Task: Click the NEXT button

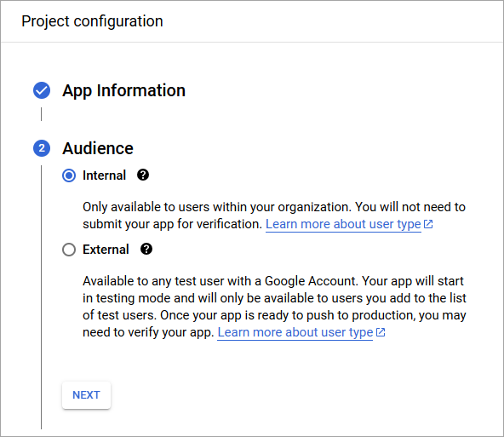Action: pos(86,395)
